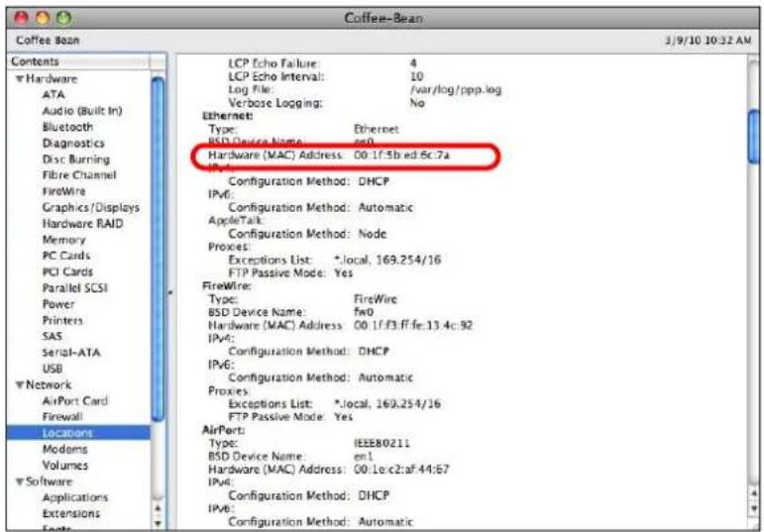Viewport: 764px width, 532px height.
Task: Click the IEEE80211 type value
Action: 382,444
